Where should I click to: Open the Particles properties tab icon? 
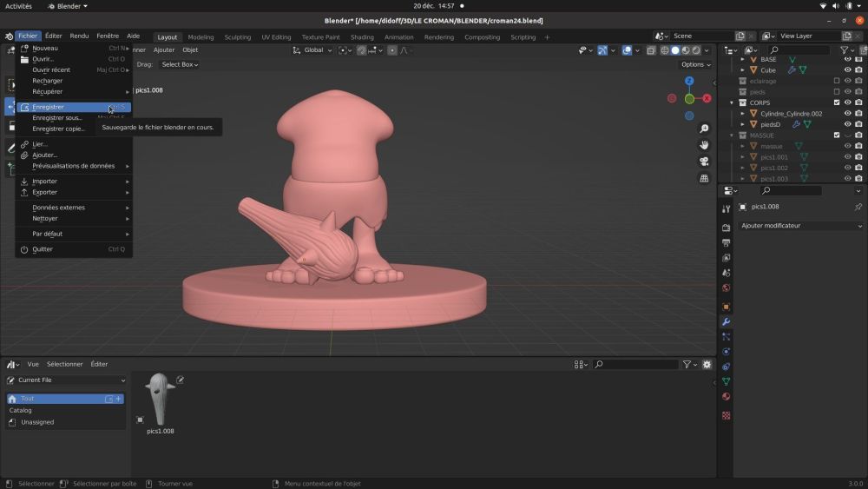[726, 337]
